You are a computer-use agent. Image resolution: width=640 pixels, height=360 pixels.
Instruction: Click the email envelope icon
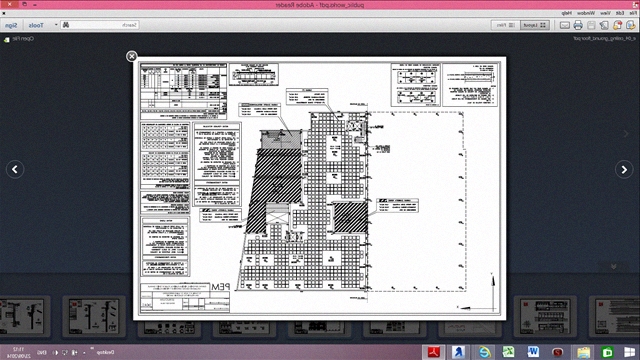[x=564, y=25]
